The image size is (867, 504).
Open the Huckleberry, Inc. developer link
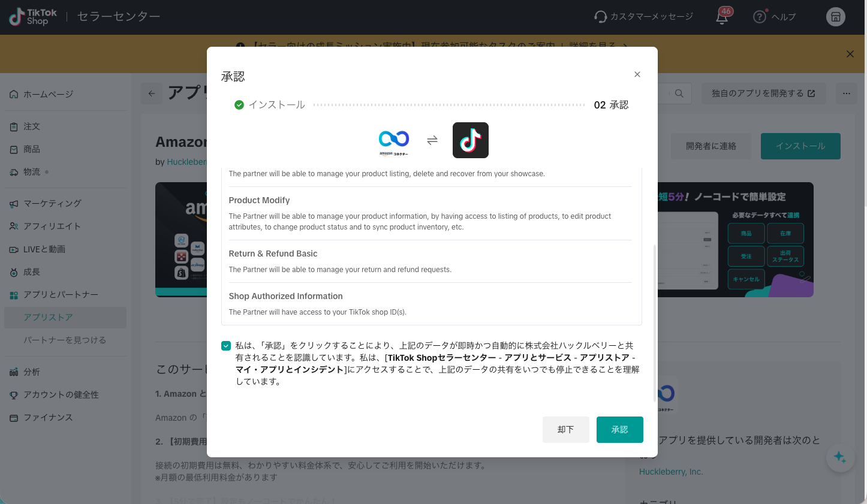click(x=671, y=472)
